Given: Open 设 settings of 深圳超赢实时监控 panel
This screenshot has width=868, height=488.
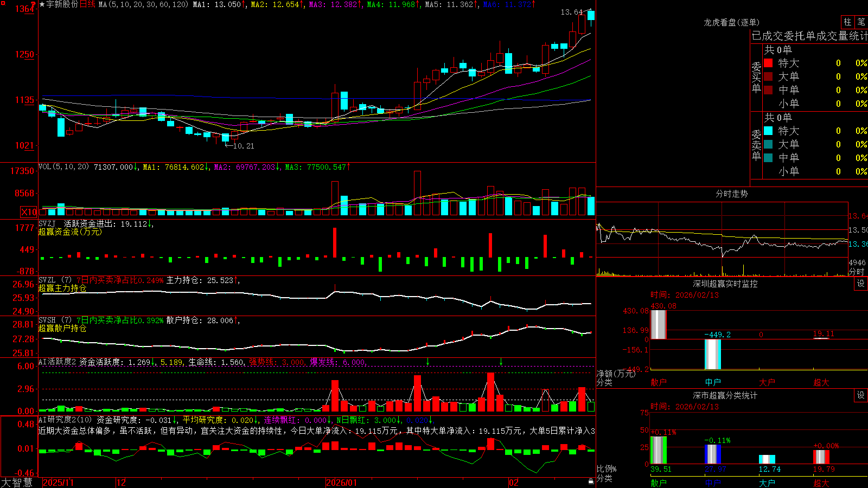Looking at the screenshot, I should (861, 284).
